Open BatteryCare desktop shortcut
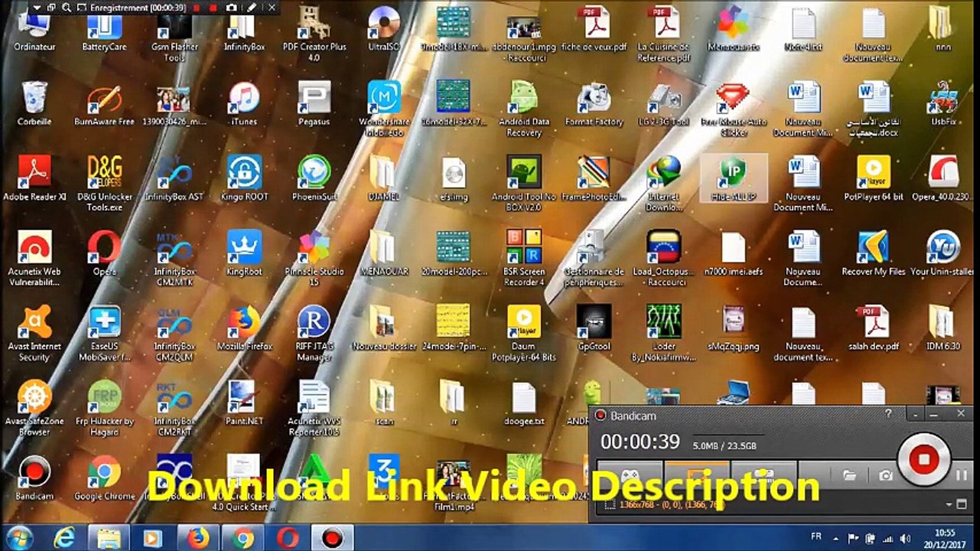Screen dimensions: 980x551 (104, 31)
